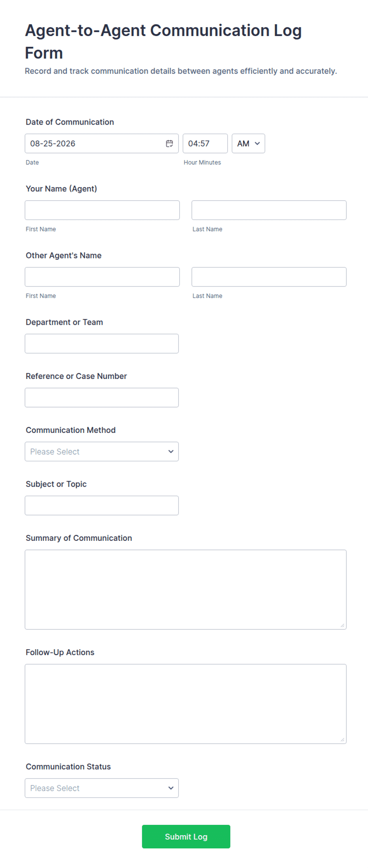Select Your Name First Name field
368x868 pixels.
(x=102, y=210)
